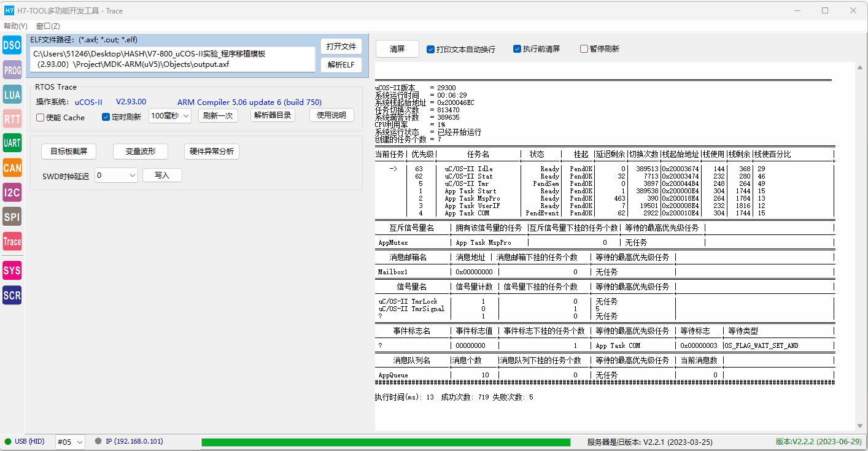Screen dimensions: 868x451
Task: Open the I2C tool
Action: tap(12, 192)
